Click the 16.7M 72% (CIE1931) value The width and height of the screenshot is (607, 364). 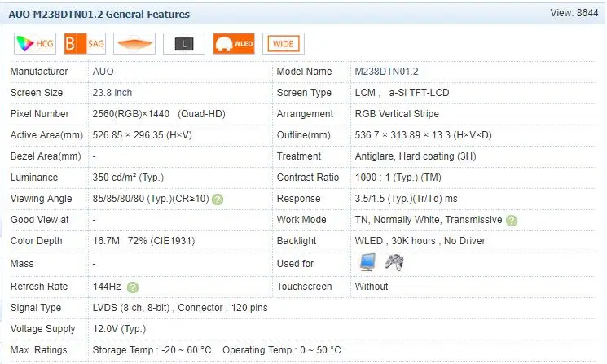pos(143,241)
